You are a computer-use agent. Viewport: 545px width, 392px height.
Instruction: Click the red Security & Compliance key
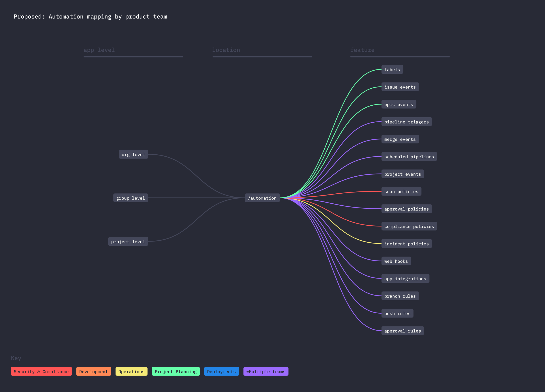point(41,371)
